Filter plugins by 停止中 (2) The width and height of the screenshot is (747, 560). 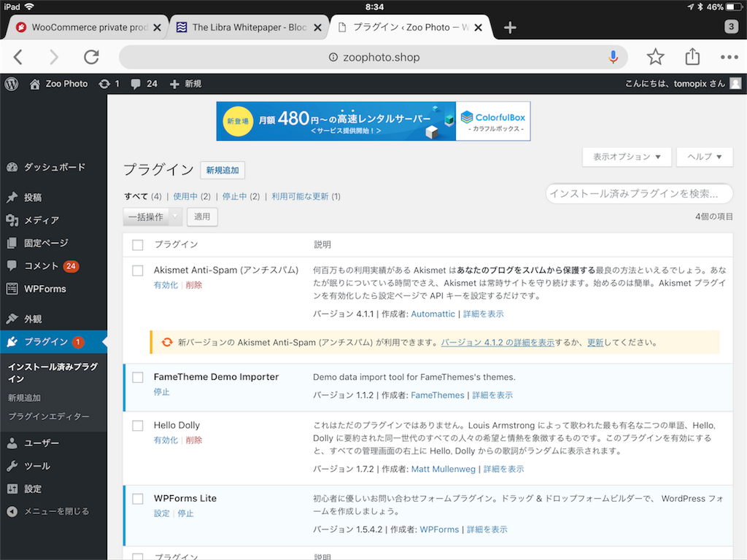[241, 196]
